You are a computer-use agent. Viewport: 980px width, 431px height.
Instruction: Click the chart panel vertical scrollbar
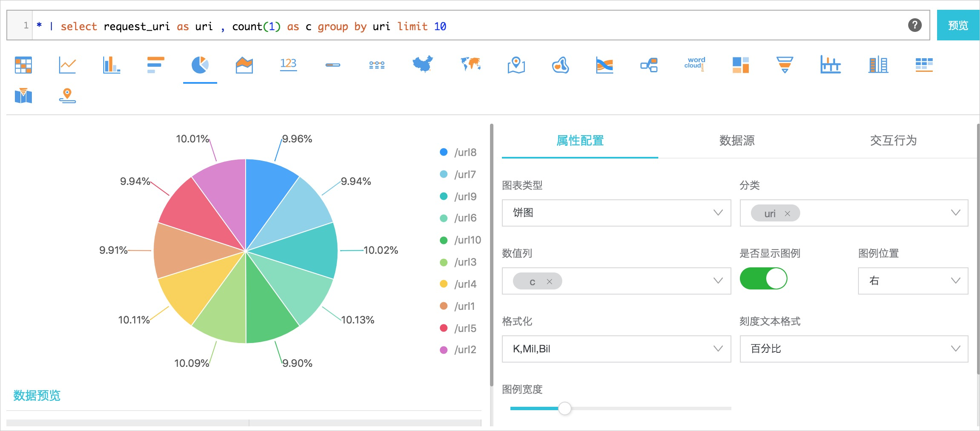tap(492, 255)
